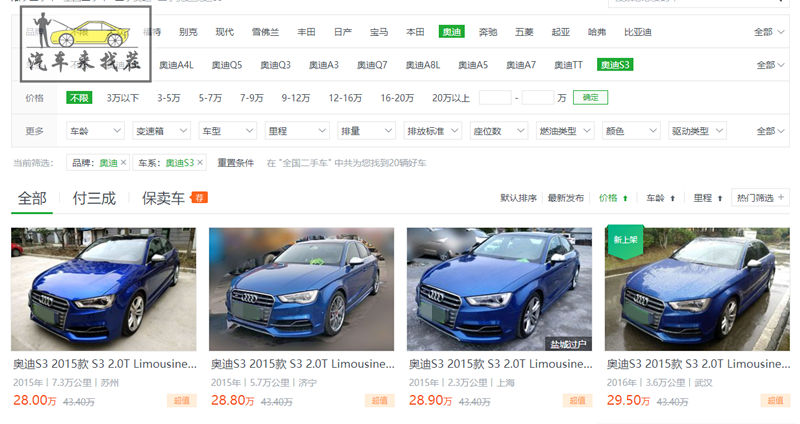Screen dimensions: 800x424
Task: Click the 荐 badge beside 保卖车
Action: click(x=199, y=197)
